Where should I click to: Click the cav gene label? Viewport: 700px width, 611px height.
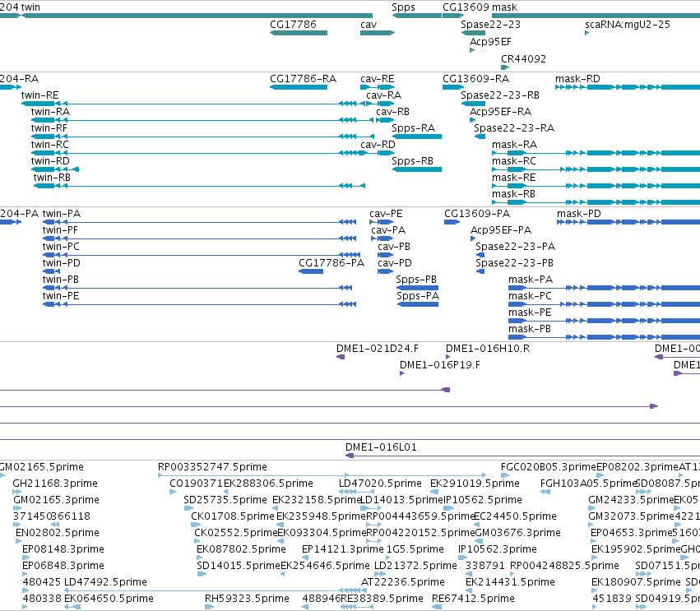coord(369,25)
